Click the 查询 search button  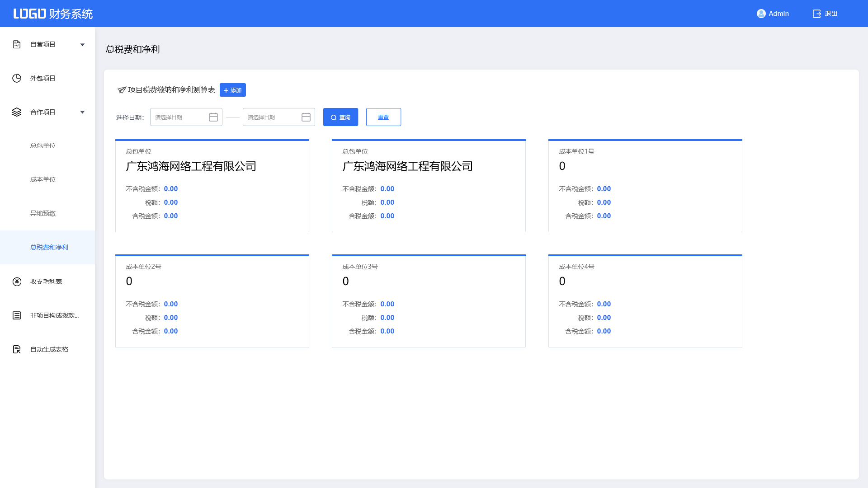click(x=340, y=117)
